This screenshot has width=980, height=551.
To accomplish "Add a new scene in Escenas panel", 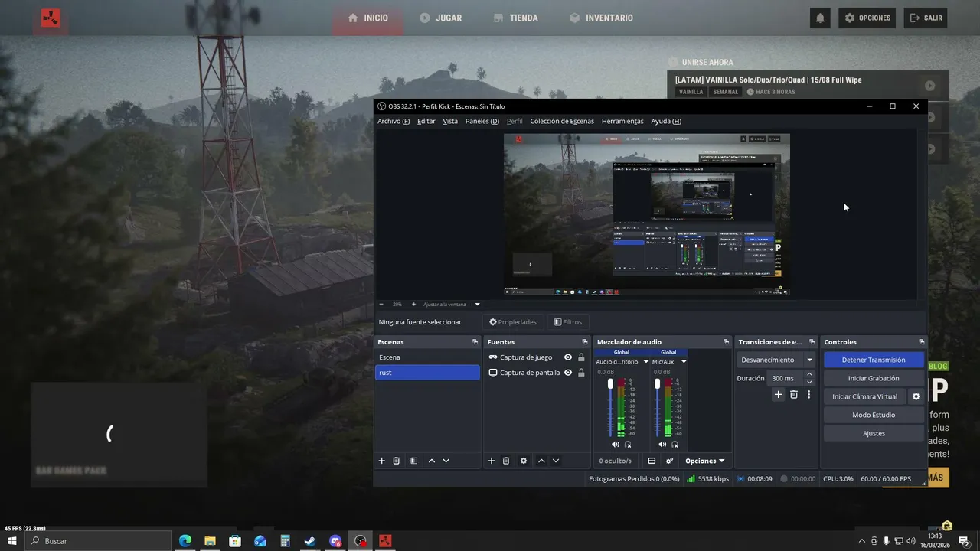I will tap(382, 461).
